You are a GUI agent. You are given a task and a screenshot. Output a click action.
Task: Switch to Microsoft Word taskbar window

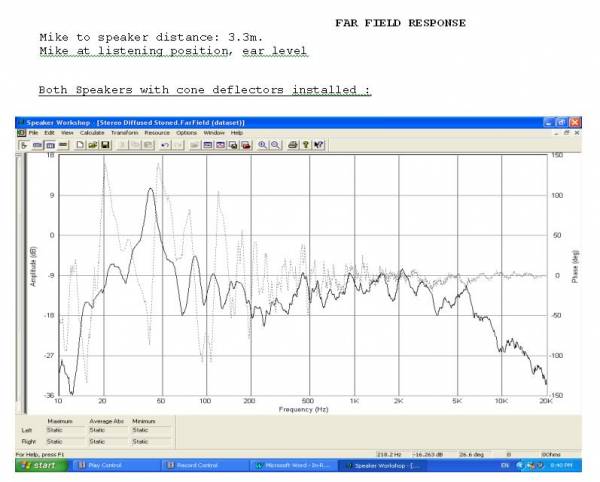293,466
